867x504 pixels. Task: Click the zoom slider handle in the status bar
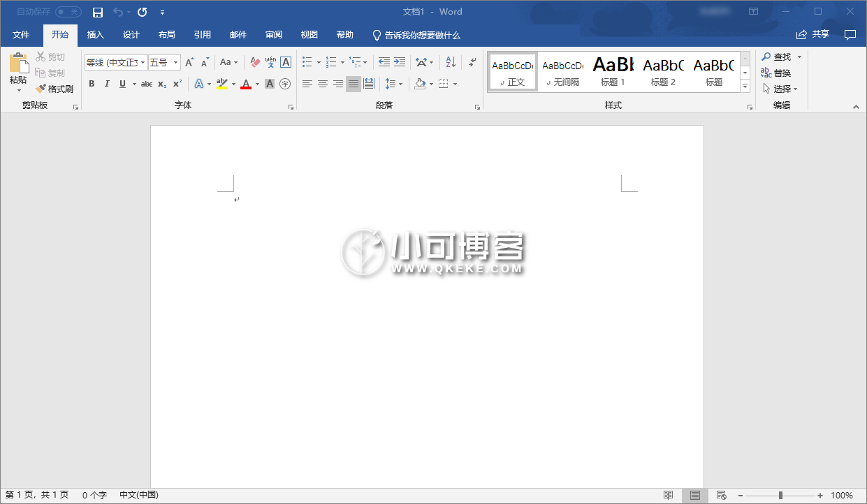click(x=780, y=496)
